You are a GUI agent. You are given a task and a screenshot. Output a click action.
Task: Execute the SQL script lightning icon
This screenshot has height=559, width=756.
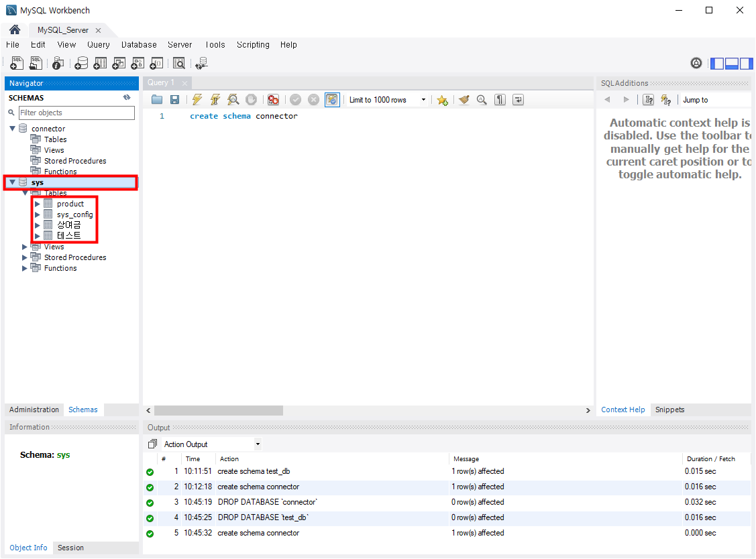pos(197,100)
